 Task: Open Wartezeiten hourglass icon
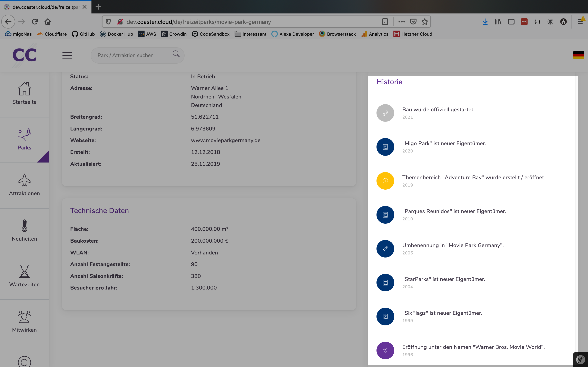point(24,271)
